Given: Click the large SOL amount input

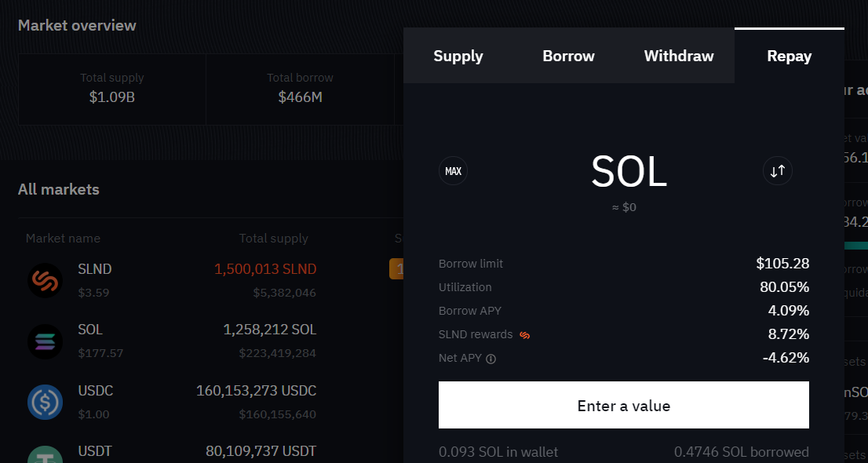Looking at the screenshot, I should coord(629,172).
